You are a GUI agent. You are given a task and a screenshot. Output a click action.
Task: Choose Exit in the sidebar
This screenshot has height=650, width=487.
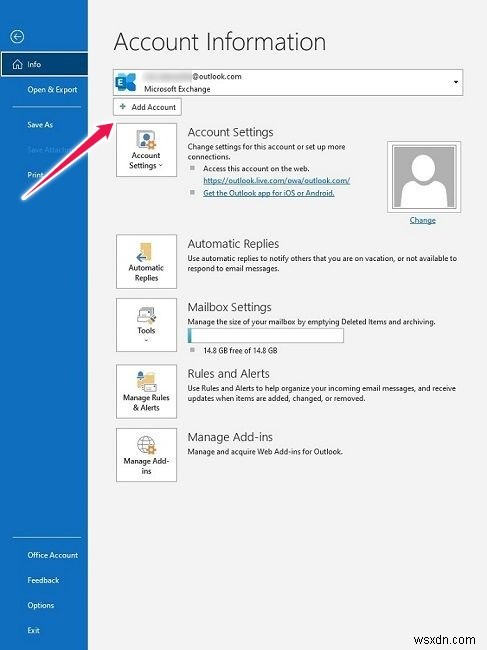click(34, 630)
